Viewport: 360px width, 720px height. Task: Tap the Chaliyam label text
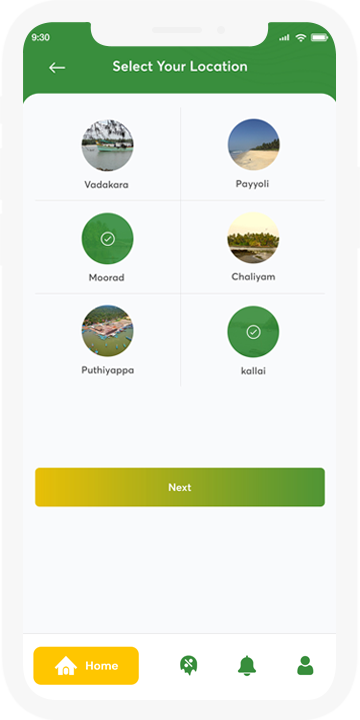coord(253,277)
